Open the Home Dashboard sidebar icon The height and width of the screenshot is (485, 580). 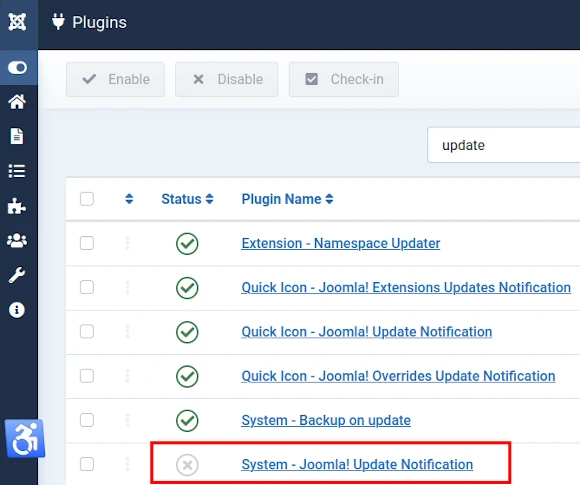[x=17, y=102]
